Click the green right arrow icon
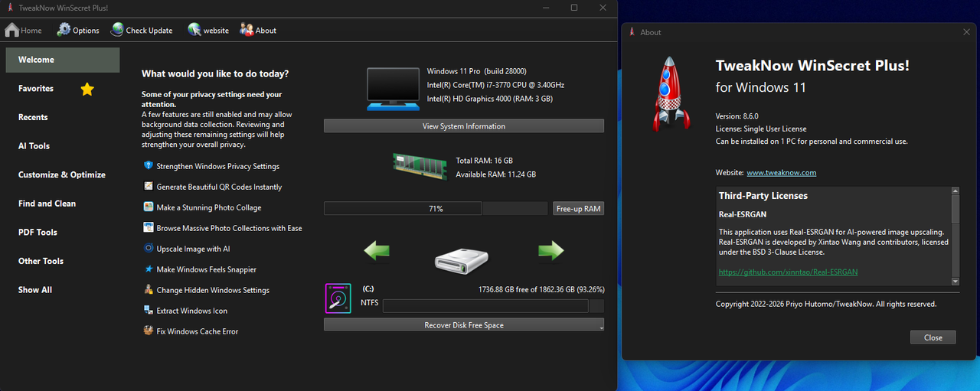This screenshot has width=980, height=391. (550, 250)
